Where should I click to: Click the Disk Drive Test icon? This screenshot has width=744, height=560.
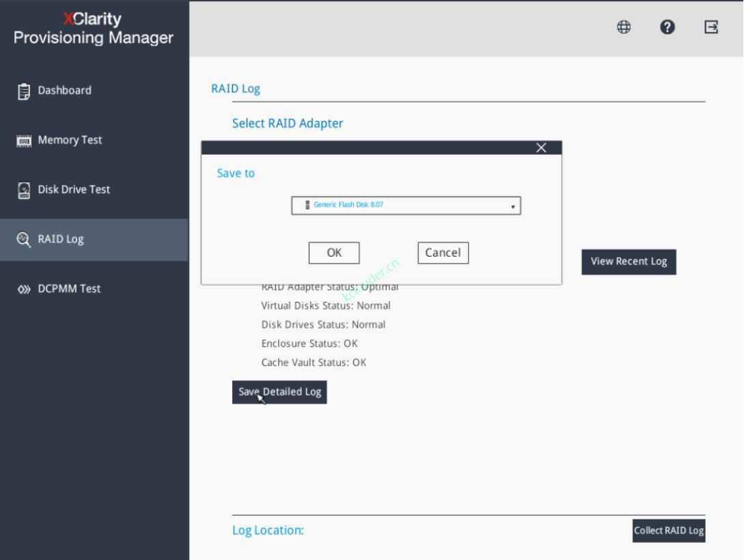click(24, 190)
